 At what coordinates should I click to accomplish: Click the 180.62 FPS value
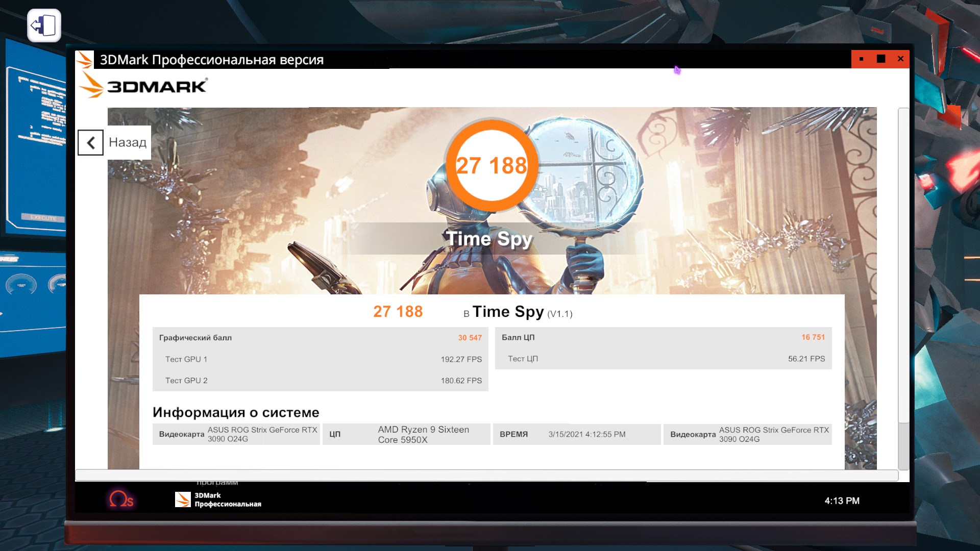click(x=461, y=381)
